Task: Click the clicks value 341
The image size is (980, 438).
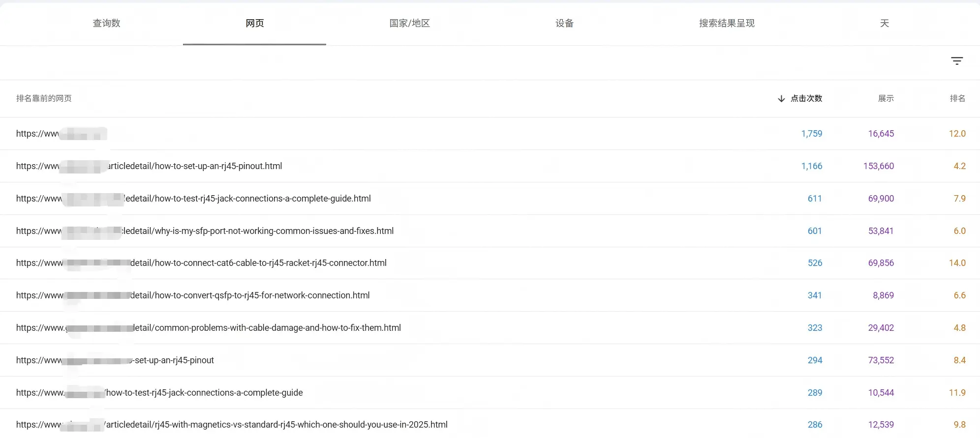Action: pos(815,295)
